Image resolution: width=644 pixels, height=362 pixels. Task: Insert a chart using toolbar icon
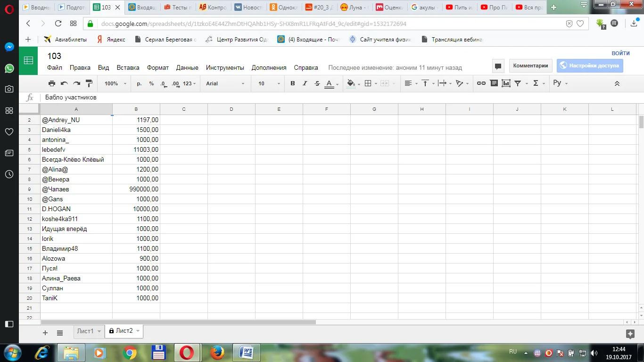(x=506, y=83)
